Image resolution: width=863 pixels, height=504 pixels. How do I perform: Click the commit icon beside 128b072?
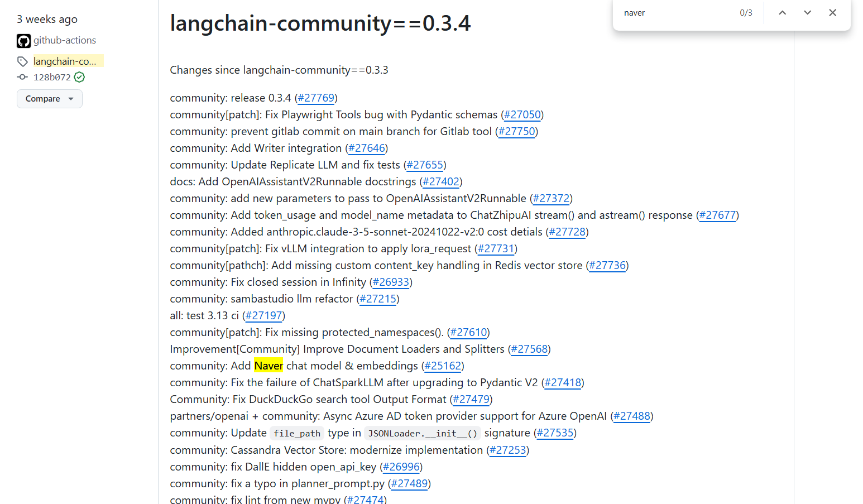coord(22,77)
